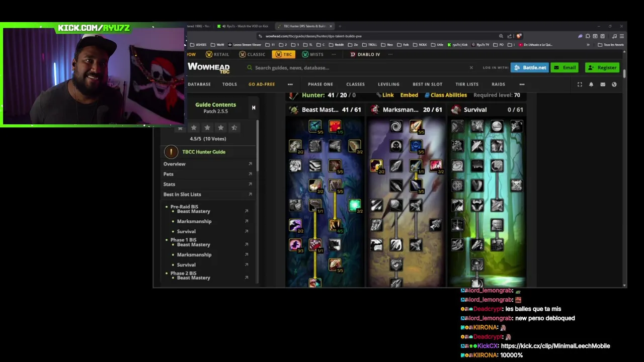Click the Brave shield icon in address bar

point(519,36)
